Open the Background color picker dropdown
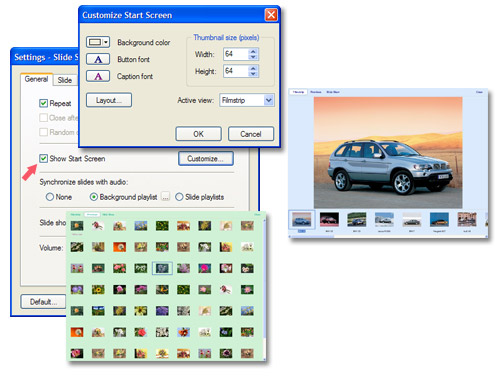Screen dimensions: 500x380 98,42
